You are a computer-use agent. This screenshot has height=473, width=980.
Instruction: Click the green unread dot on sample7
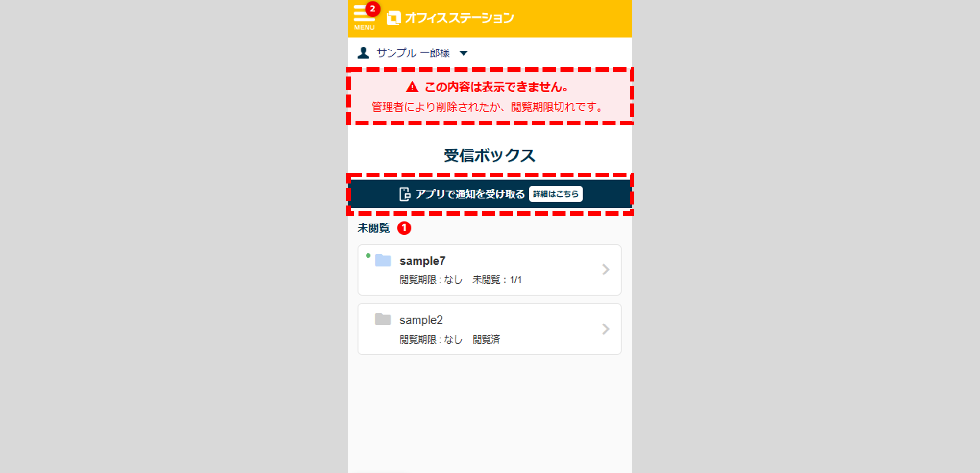(x=368, y=255)
